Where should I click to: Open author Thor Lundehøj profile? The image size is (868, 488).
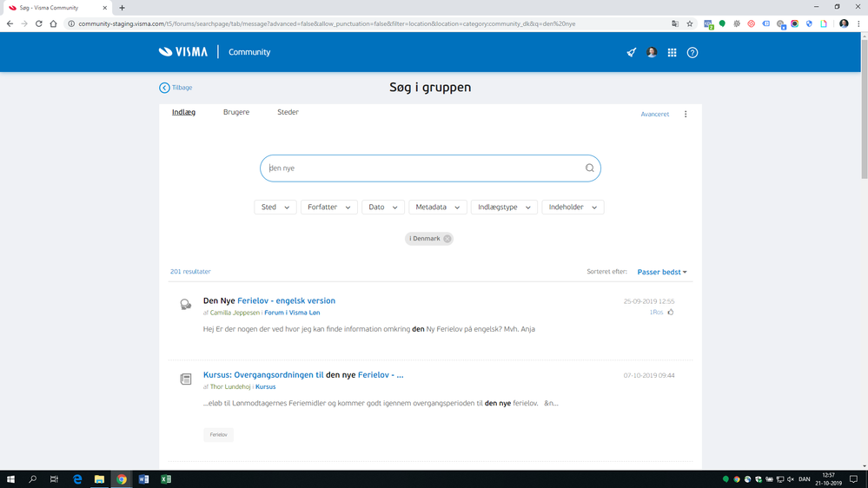tap(230, 386)
